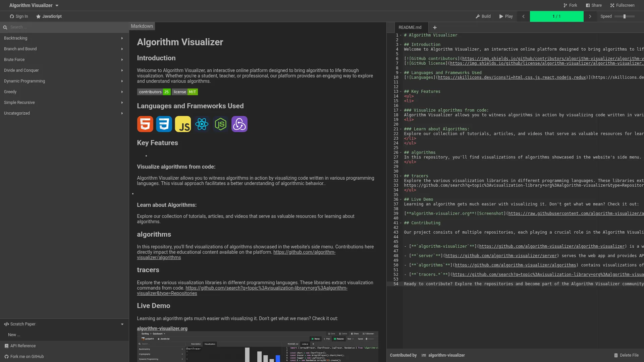
Task: Fold line 26 algorithms section arrow
Action: (400, 153)
